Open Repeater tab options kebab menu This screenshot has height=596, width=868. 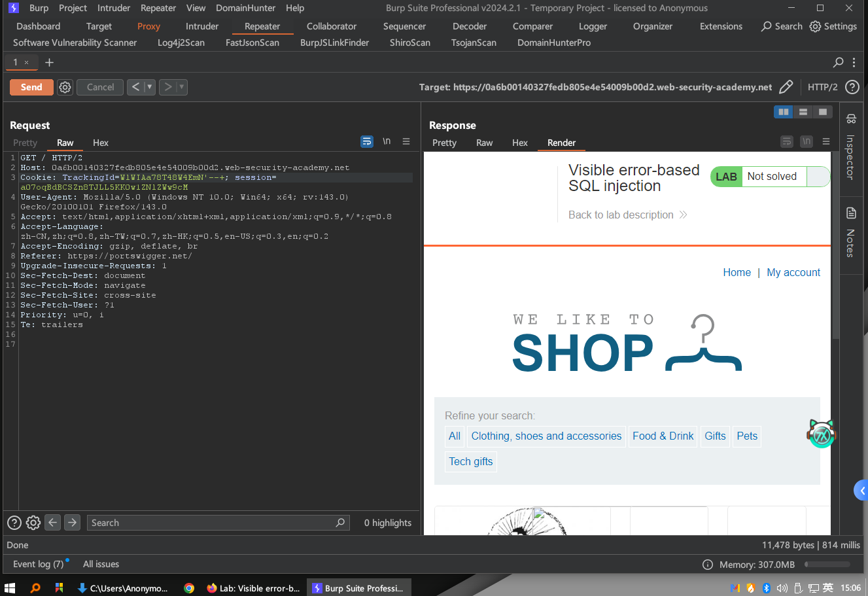[854, 62]
